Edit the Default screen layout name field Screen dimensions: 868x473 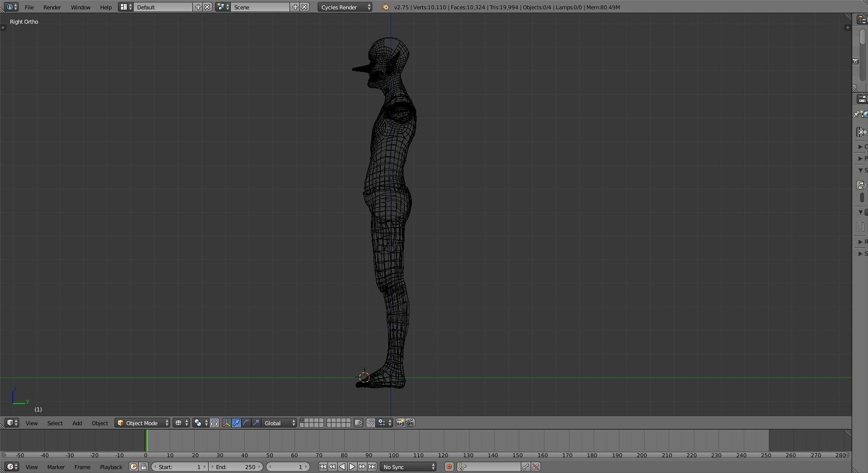(x=163, y=7)
